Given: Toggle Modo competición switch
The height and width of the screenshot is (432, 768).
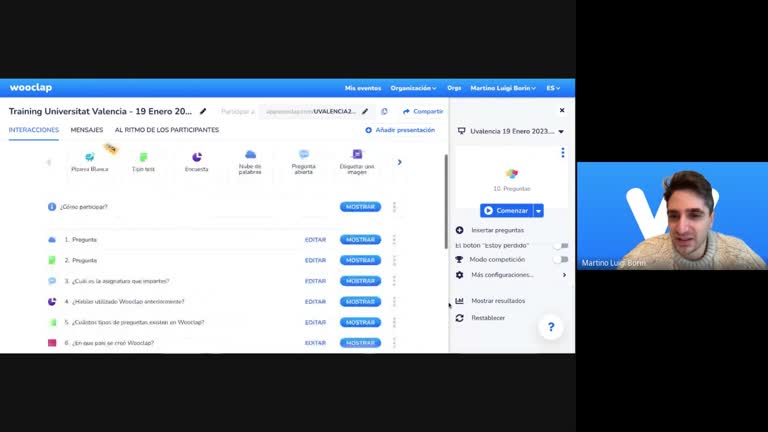Looking at the screenshot, I should (562, 260).
